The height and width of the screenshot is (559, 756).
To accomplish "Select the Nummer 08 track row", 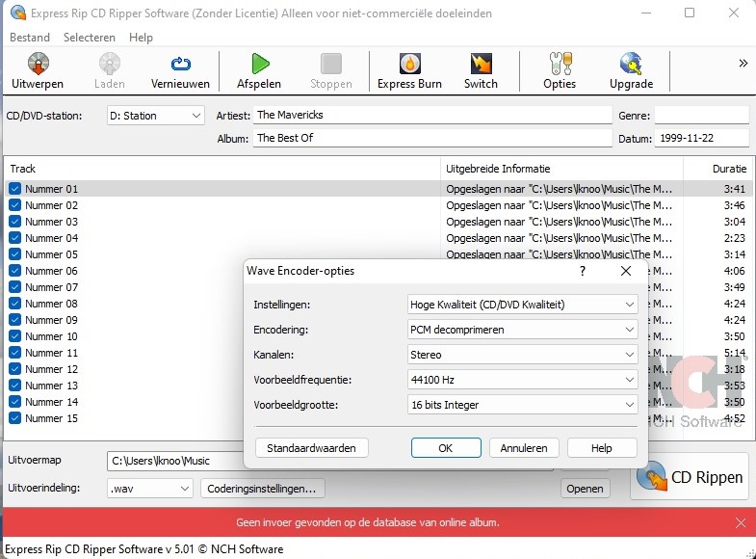I will 125,304.
